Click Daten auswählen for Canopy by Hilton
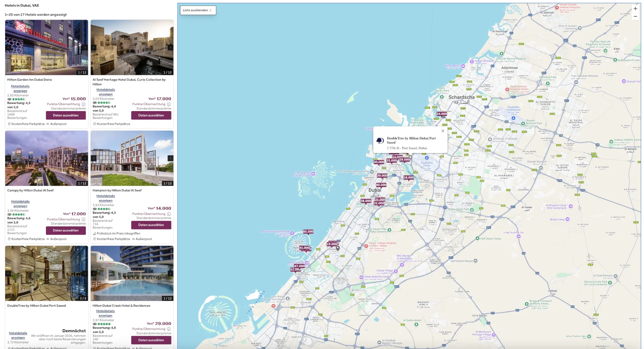 pyautogui.click(x=66, y=231)
